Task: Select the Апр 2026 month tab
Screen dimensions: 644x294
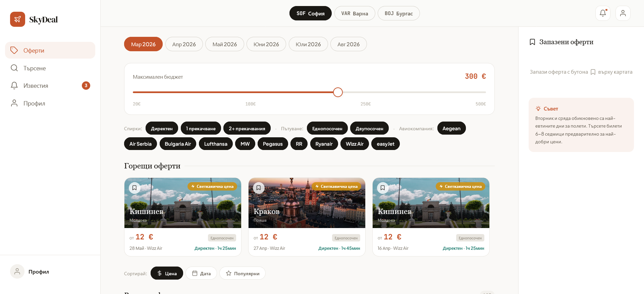Action: tap(184, 44)
